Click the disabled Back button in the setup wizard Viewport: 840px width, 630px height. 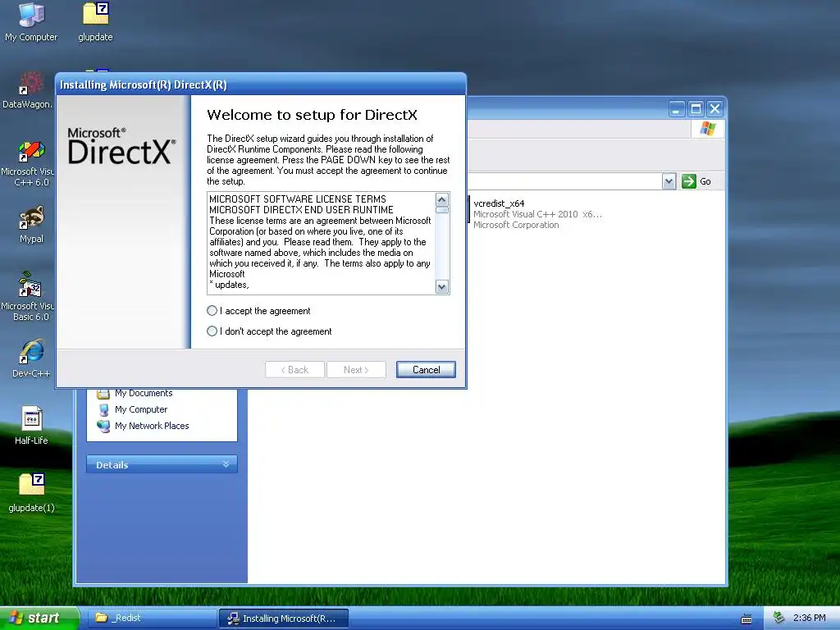tap(294, 370)
